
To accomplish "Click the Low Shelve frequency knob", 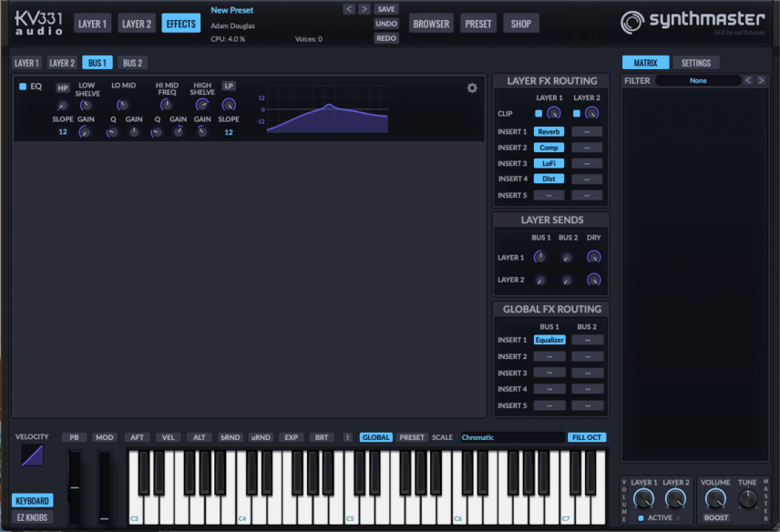I will 86,105.
